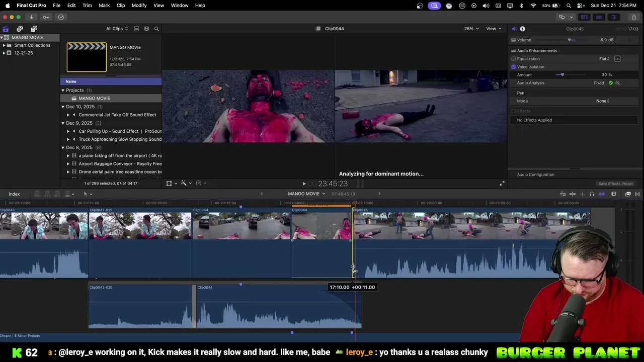644x362 pixels.
Task: Open the Keyword Editor key button
Action: point(46,17)
